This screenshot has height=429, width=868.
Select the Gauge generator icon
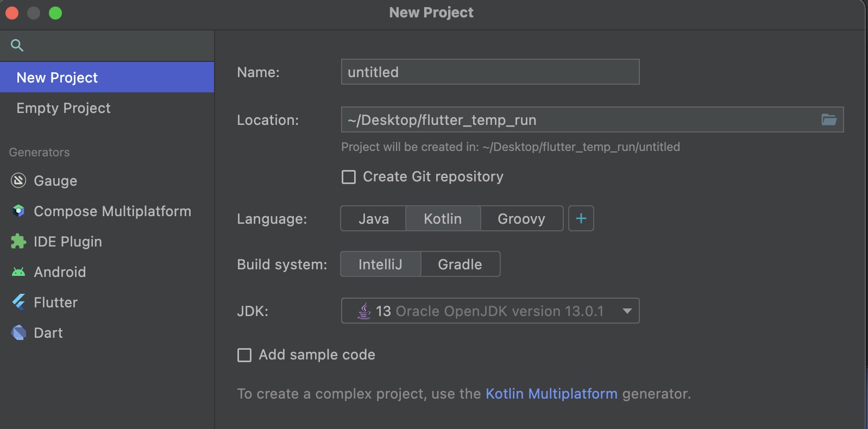click(x=18, y=181)
